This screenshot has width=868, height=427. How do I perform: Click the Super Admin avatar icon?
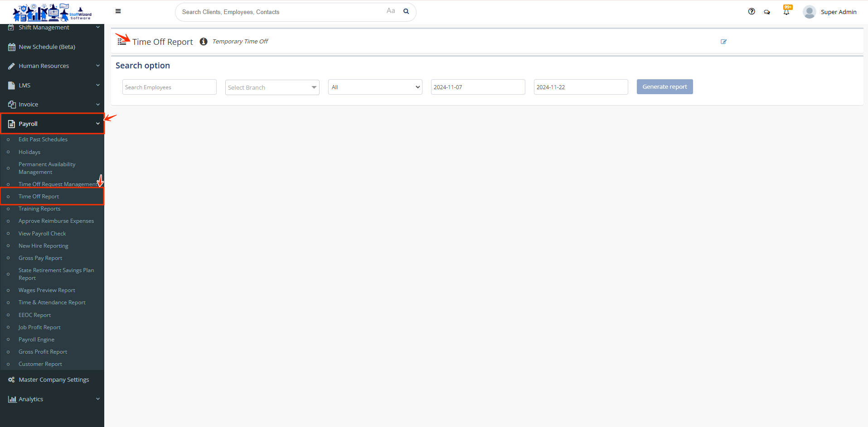click(x=809, y=12)
